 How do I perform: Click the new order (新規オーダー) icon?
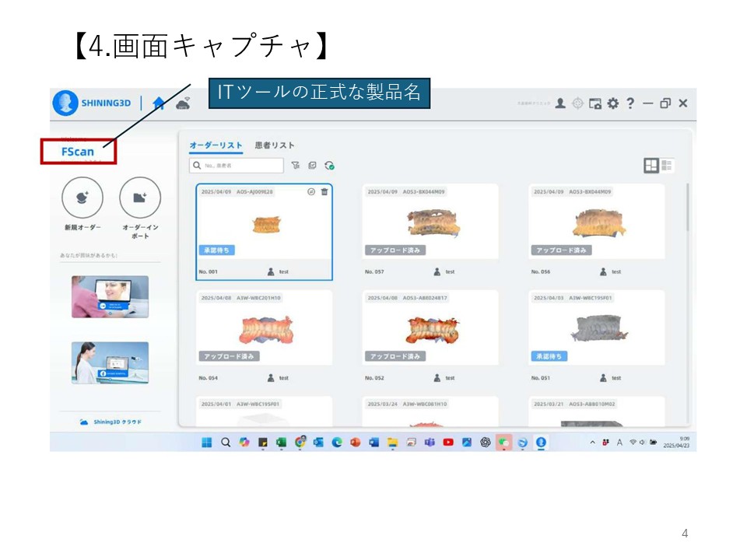pos(82,198)
